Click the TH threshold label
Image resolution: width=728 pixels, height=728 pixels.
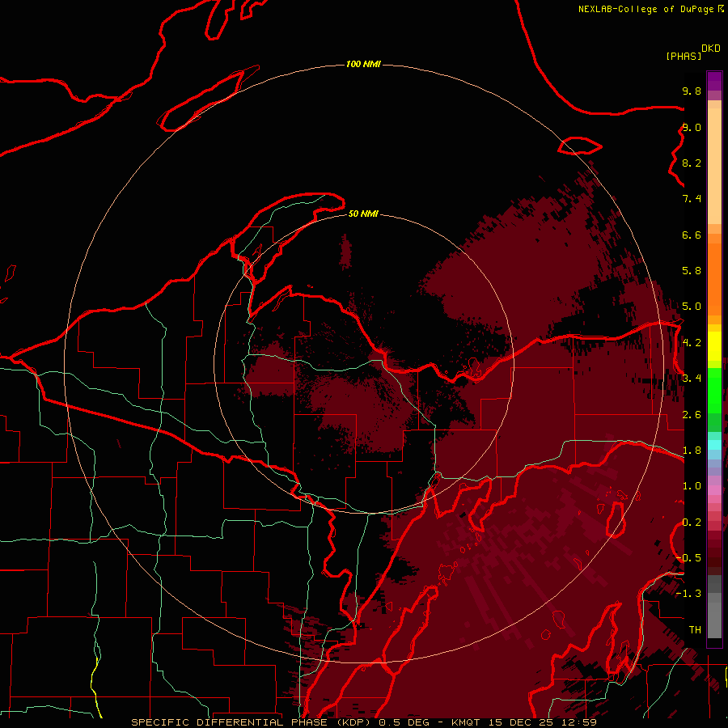[x=695, y=630]
